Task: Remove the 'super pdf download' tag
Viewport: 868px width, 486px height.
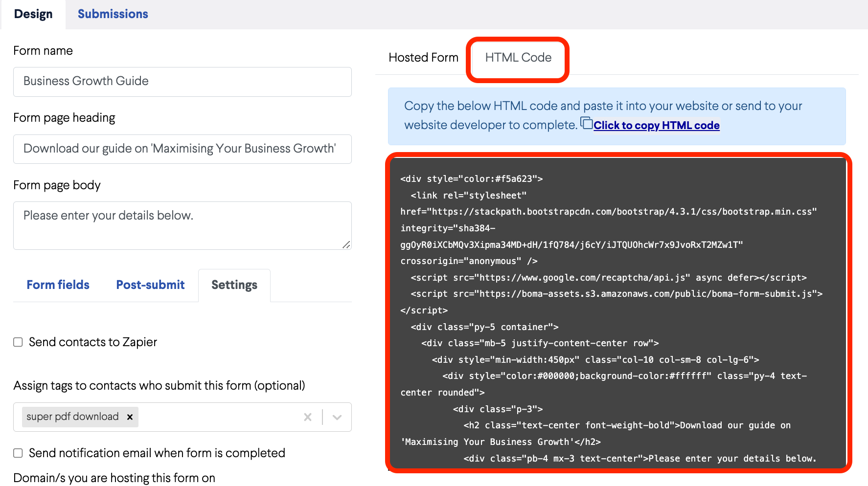Action: (x=130, y=417)
